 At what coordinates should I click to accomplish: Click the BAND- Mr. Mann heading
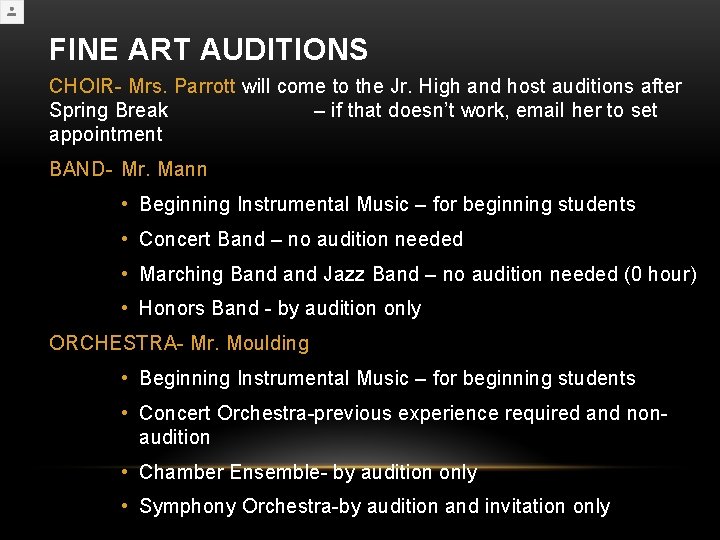[x=128, y=169]
